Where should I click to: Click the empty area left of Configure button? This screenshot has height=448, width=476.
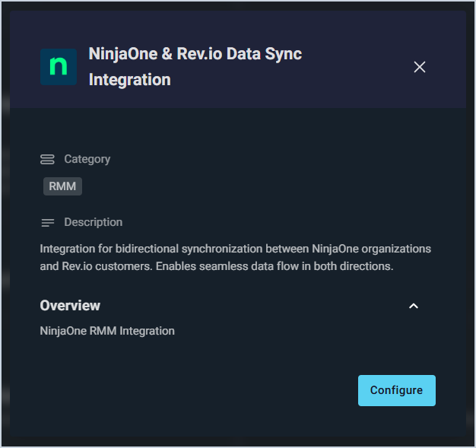228,390
